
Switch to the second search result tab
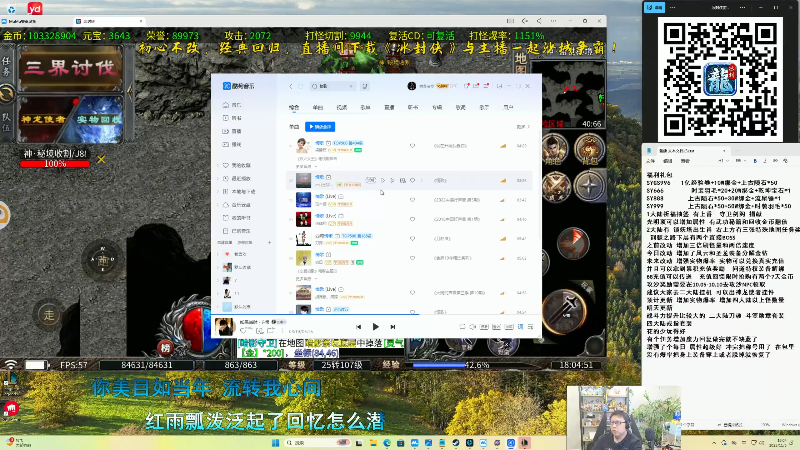pos(318,108)
